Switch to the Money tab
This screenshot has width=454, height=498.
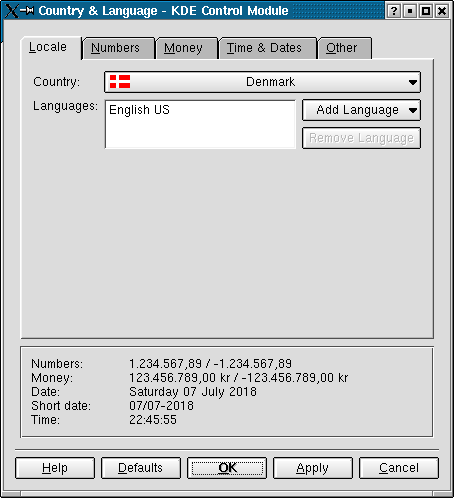pos(183,48)
